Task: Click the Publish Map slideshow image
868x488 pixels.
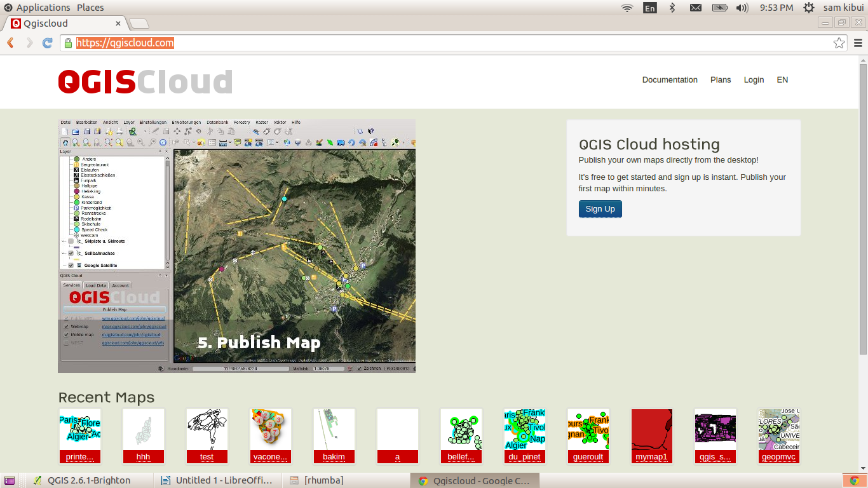Action: click(x=236, y=245)
